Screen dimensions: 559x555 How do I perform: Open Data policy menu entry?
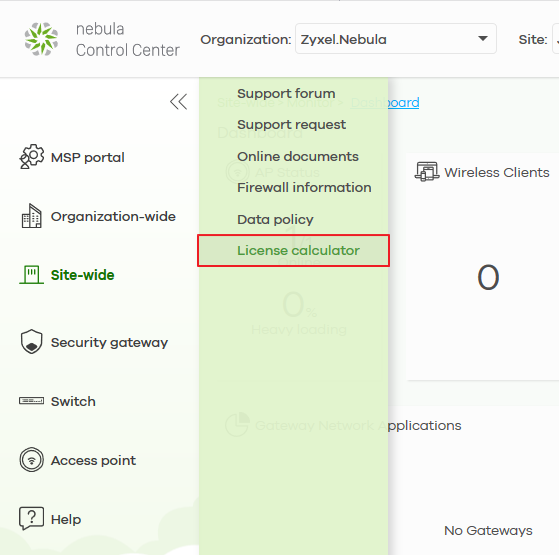275,220
